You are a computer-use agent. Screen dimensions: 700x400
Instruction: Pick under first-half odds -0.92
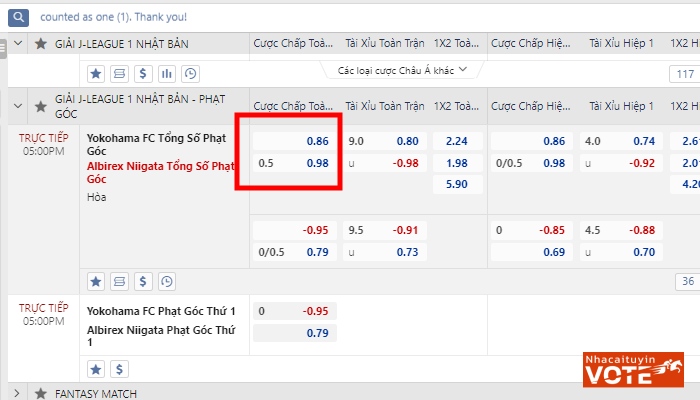tap(621, 163)
